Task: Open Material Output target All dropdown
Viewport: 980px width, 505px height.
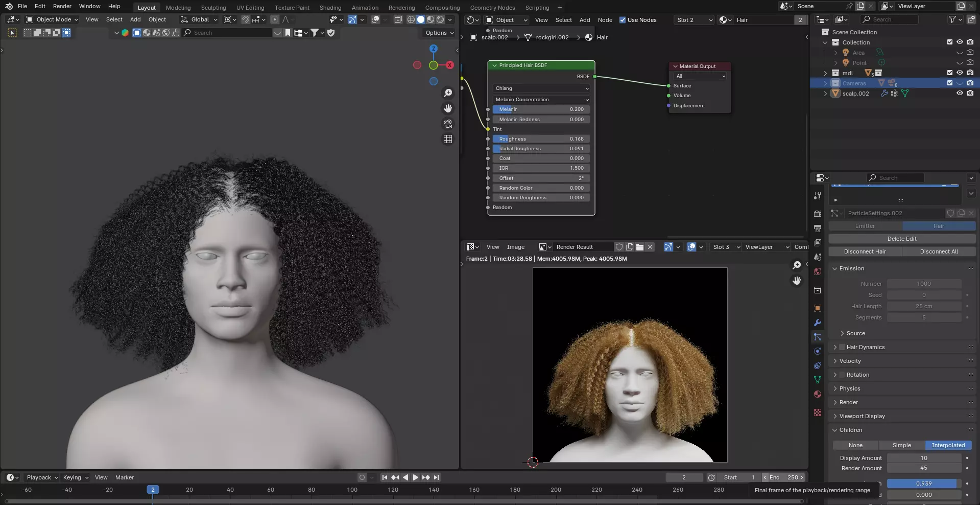Action: coord(701,76)
